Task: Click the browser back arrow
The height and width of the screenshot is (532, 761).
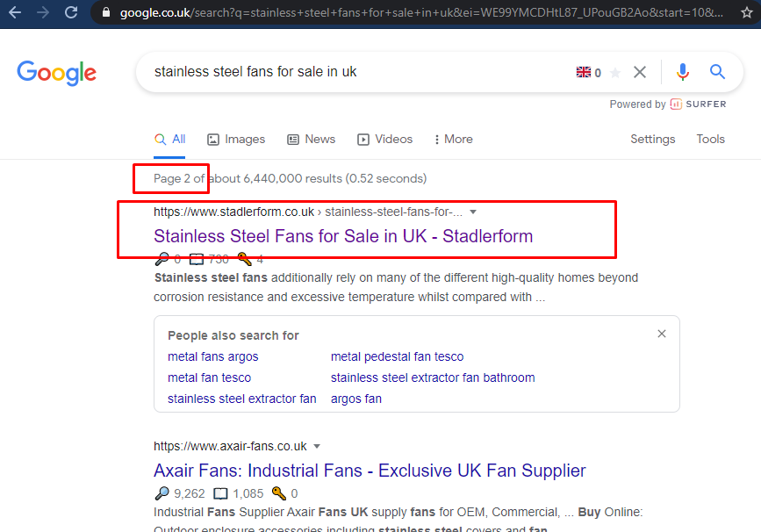Action: [15, 12]
